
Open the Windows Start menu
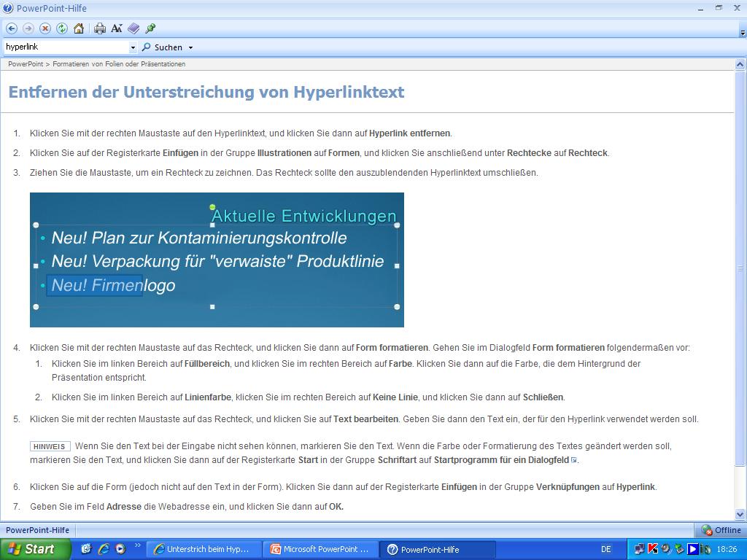(x=35, y=549)
